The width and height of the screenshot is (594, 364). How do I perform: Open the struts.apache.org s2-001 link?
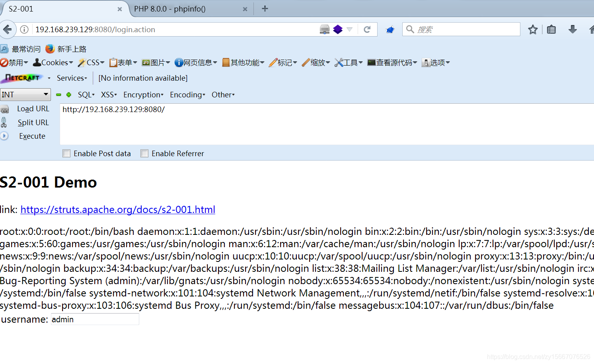pos(118,209)
